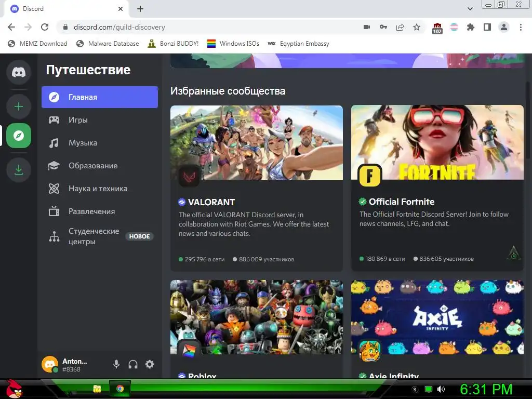This screenshot has width=532, height=399.
Task: Click the Roblox server title
Action: click(x=202, y=376)
